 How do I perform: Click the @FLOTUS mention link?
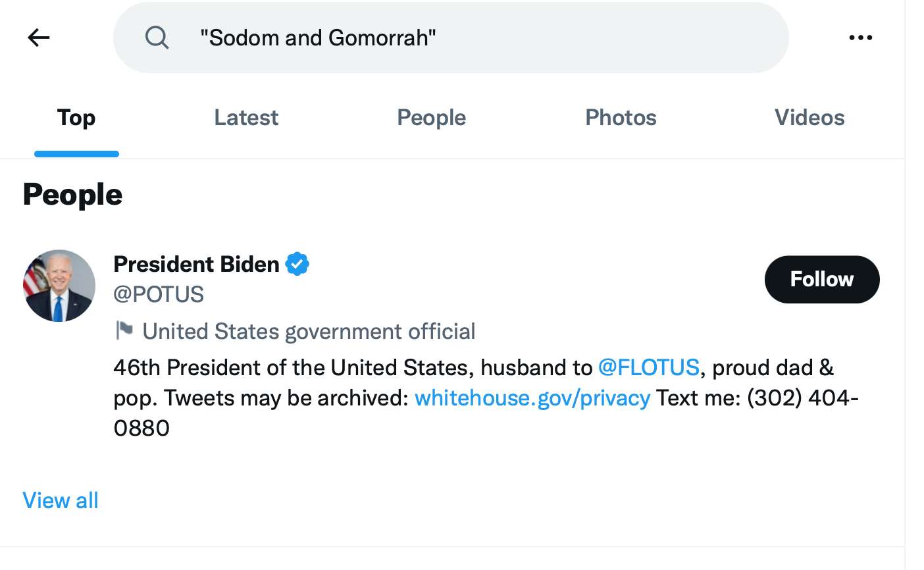tap(648, 367)
